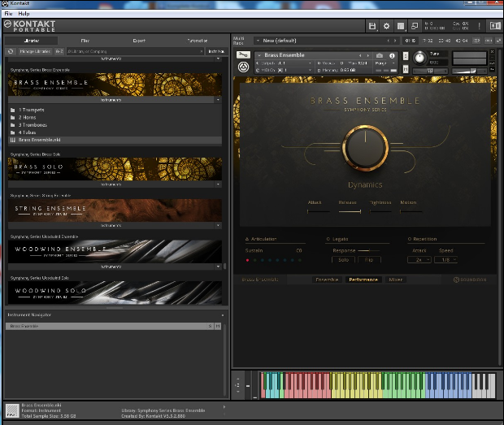Image resolution: width=504 pixels, height=425 pixels.
Task: Click the Kontakt Portable logo
Action: [29, 26]
